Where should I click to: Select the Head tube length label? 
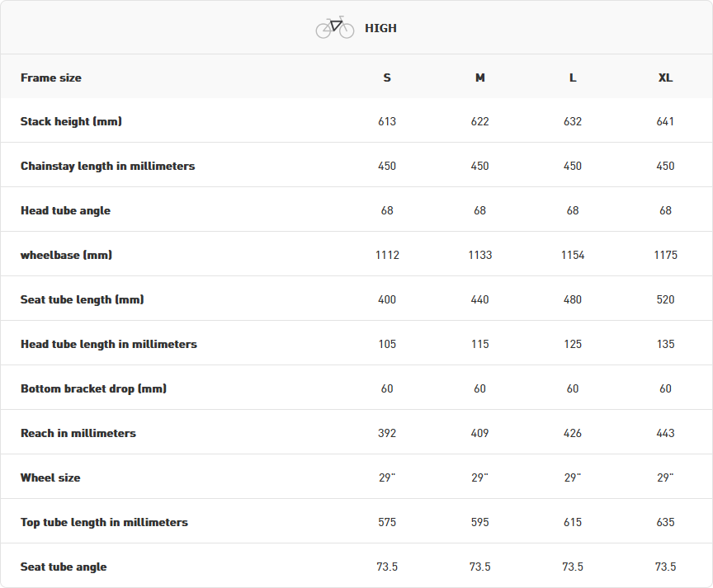click(x=109, y=344)
